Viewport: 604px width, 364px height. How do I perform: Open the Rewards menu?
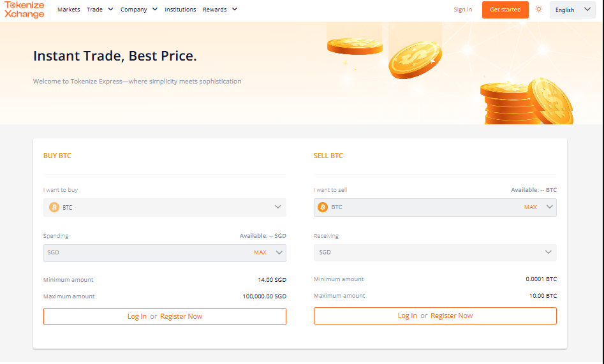pyautogui.click(x=214, y=10)
